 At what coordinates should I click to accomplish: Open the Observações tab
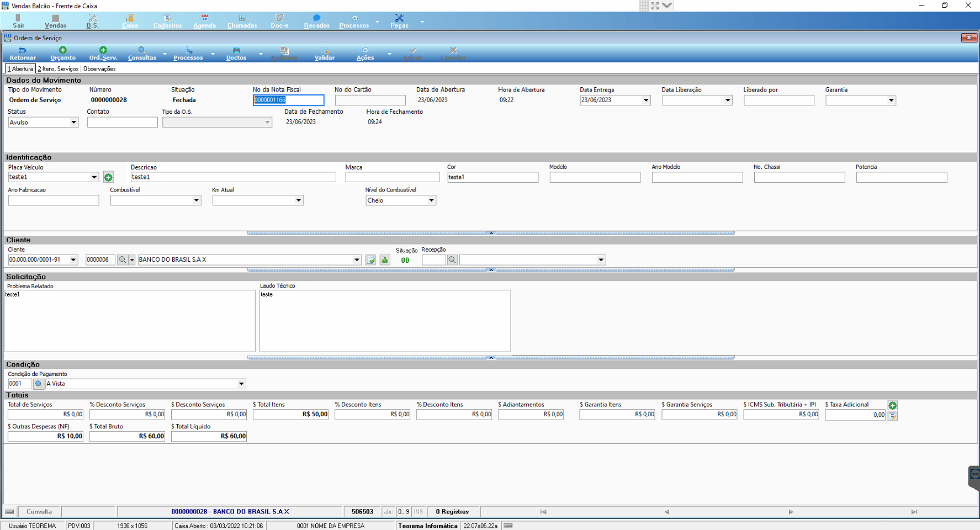(99, 69)
